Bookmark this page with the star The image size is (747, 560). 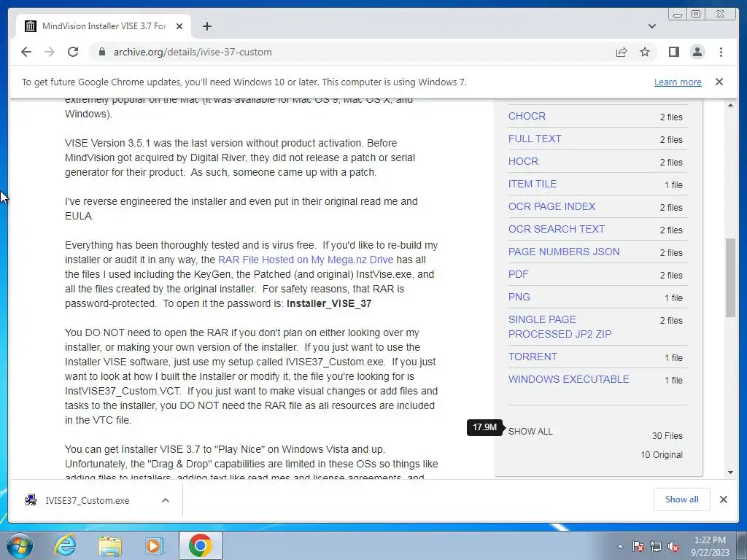pyautogui.click(x=645, y=52)
